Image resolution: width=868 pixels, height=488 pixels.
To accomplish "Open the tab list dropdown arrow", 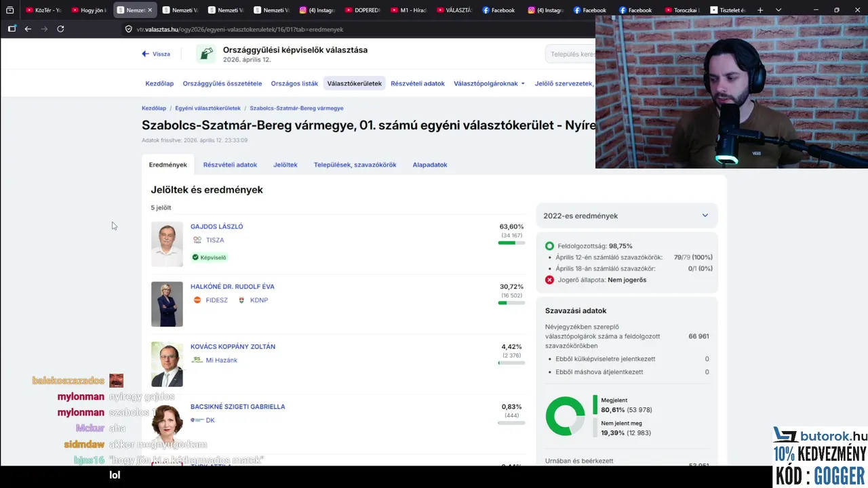I will [778, 10].
